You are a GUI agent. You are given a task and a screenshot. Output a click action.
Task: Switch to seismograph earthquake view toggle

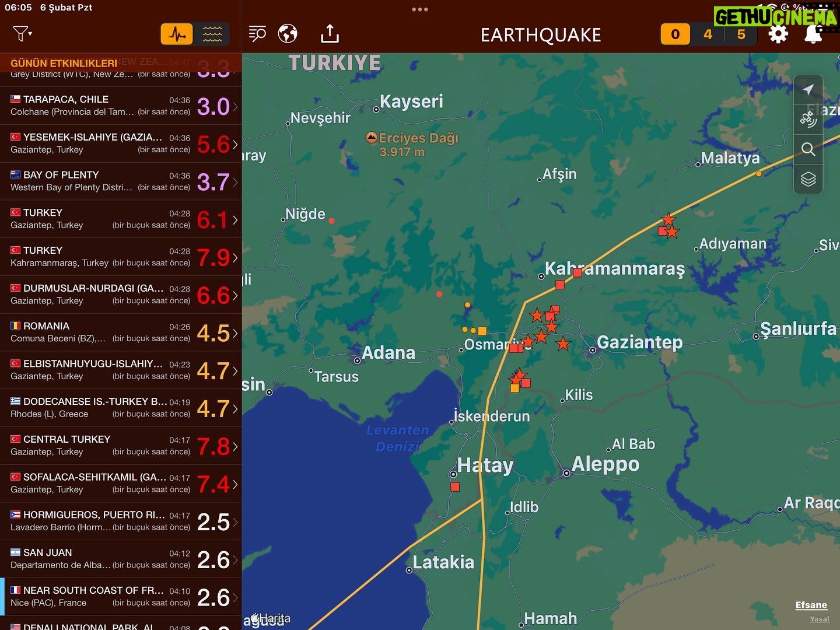(x=177, y=34)
